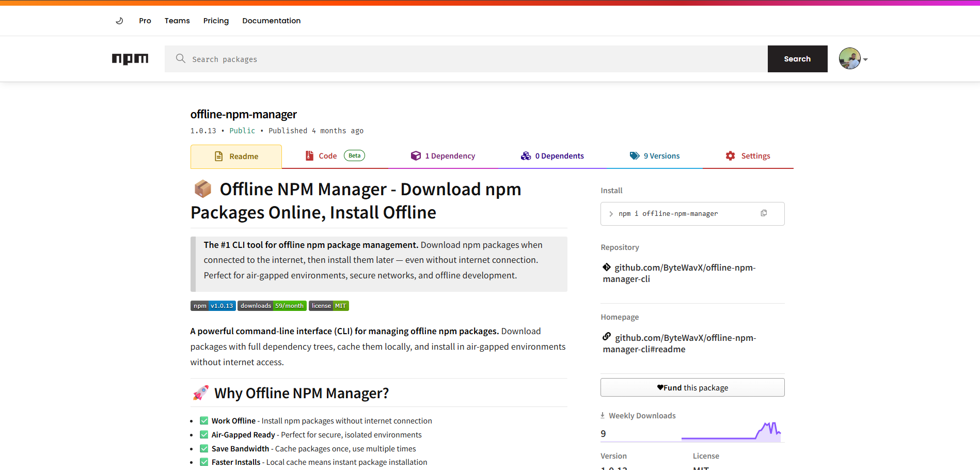Click the version '1.0.13' under title
Image resolution: width=980 pixels, height=470 pixels.
203,131
